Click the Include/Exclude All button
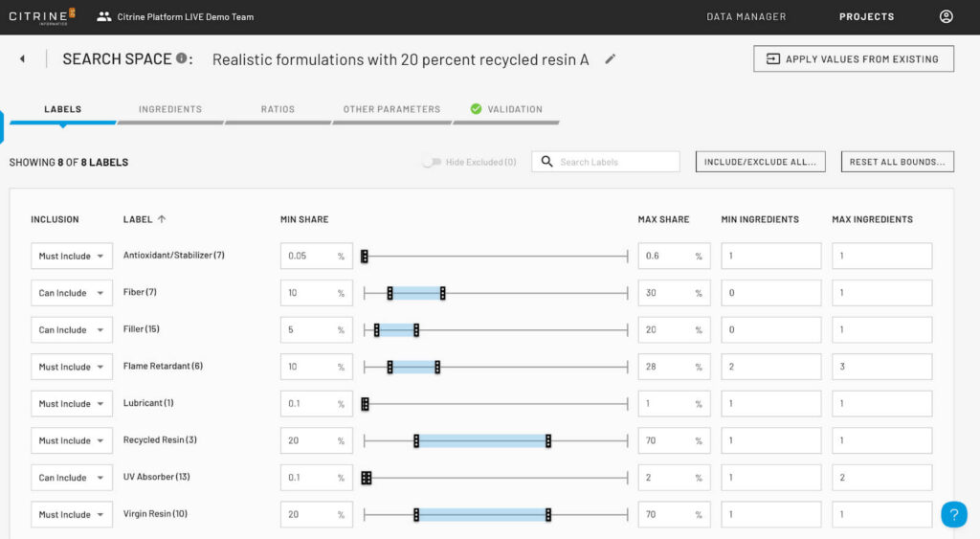Screen dimensions: 980x539 [x=760, y=162]
